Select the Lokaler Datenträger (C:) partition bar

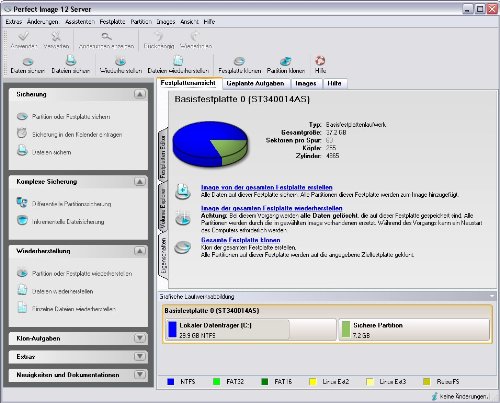tap(251, 330)
